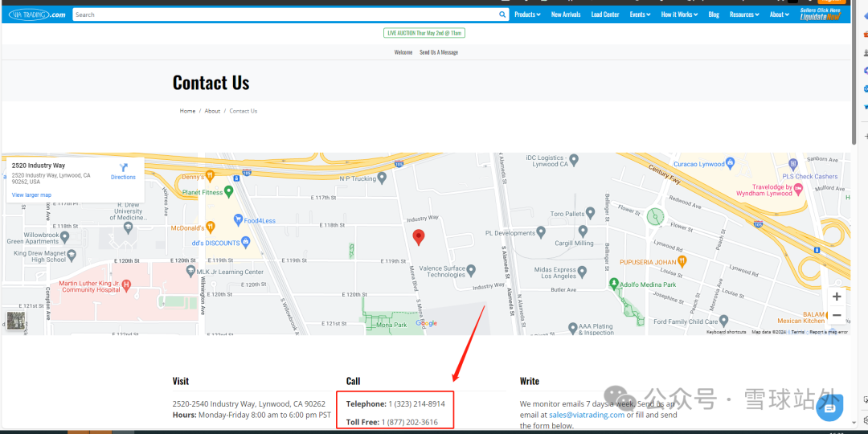The width and height of the screenshot is (868, 434).
Task: Select the Send Us A Message tab
Action: pyautogui.click(x=439, y=52)
